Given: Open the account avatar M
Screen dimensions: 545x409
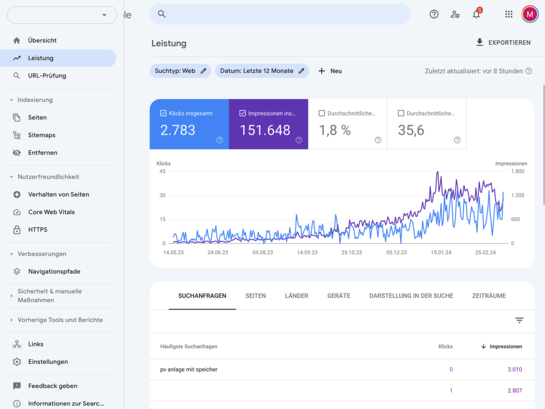Looking at the screenshot, I should pos(530,14).
